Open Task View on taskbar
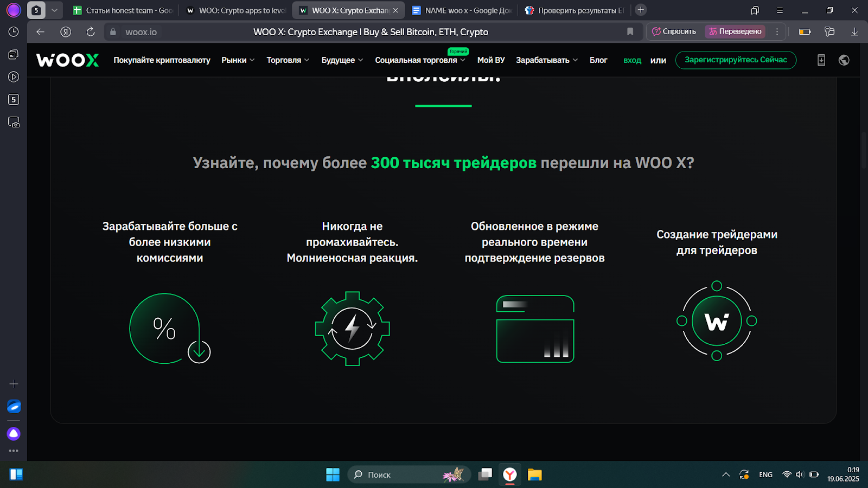868x488 pixels. [485, 474]
